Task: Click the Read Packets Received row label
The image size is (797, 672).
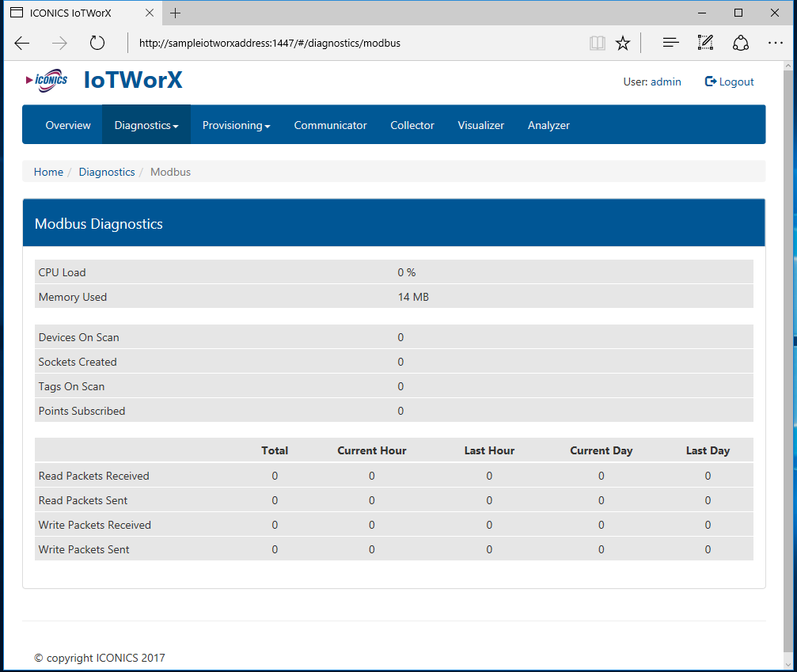Action: point(94,476)
